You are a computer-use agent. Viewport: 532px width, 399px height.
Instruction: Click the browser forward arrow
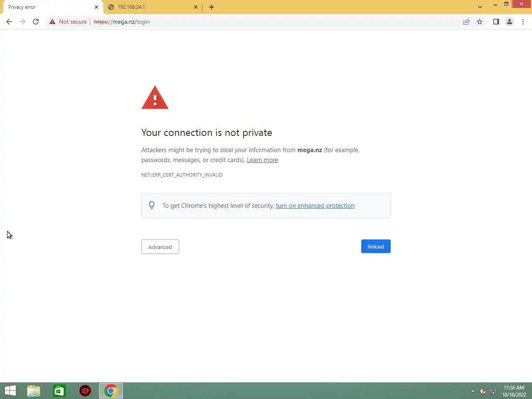pyautogui.click(x=22, y=22)
